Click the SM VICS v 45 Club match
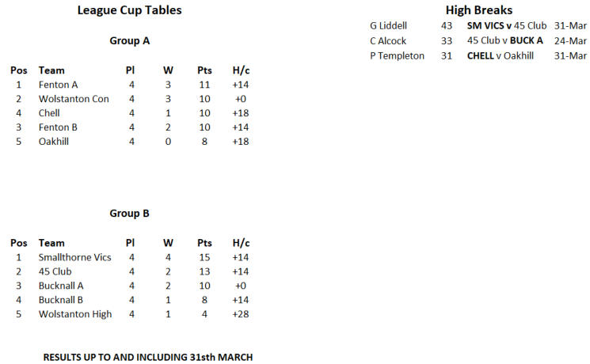The image size is (590, 364). coord(507,26)
